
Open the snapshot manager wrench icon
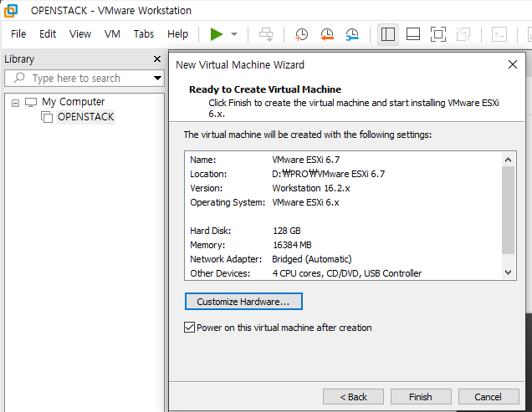(352, 34)
